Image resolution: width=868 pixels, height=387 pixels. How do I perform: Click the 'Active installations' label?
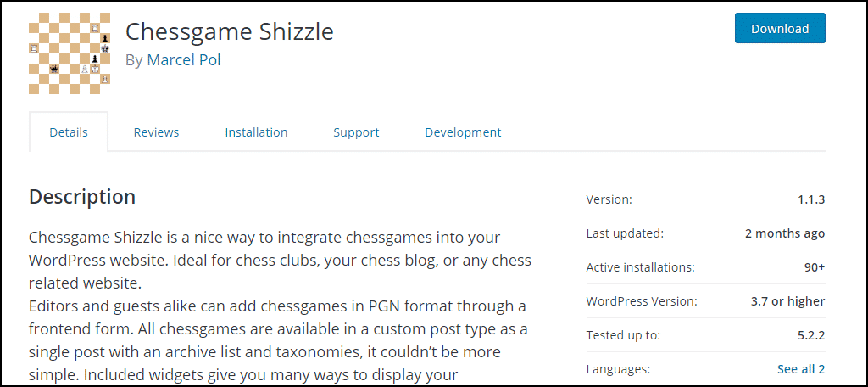[x=640, y=267]
